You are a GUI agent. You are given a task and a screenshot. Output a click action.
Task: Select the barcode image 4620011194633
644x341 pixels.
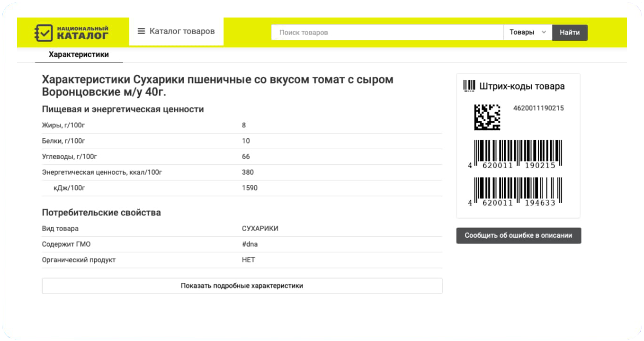(x=515, y=189)
